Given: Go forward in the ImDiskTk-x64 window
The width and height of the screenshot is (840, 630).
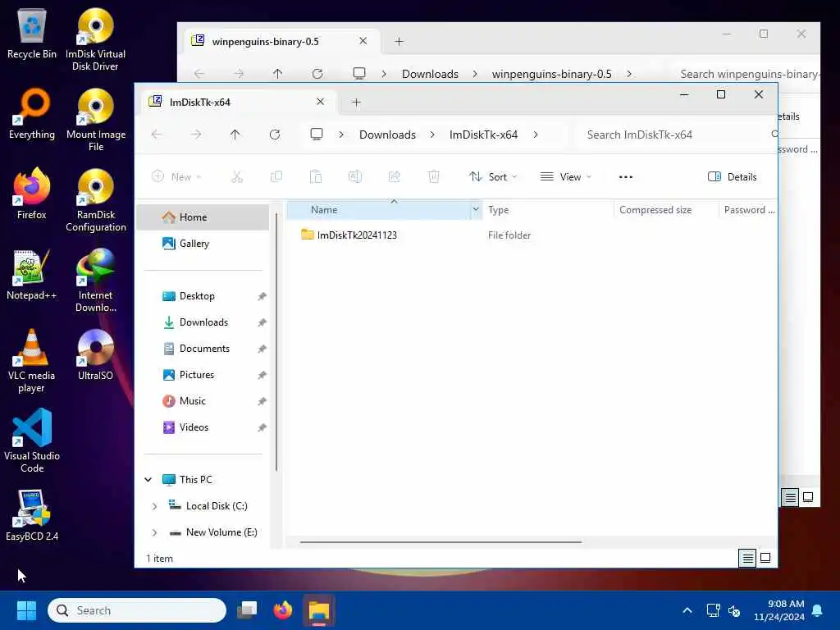Looking at the screenshot, I should click(196, 135).
